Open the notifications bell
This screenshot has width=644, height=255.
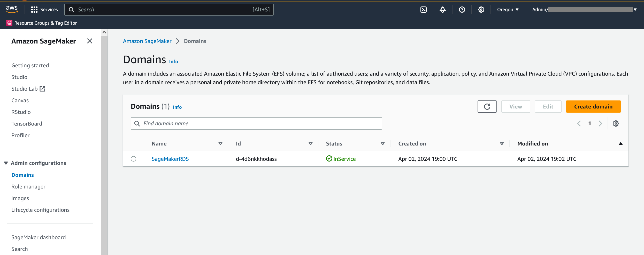click(443, 10)
